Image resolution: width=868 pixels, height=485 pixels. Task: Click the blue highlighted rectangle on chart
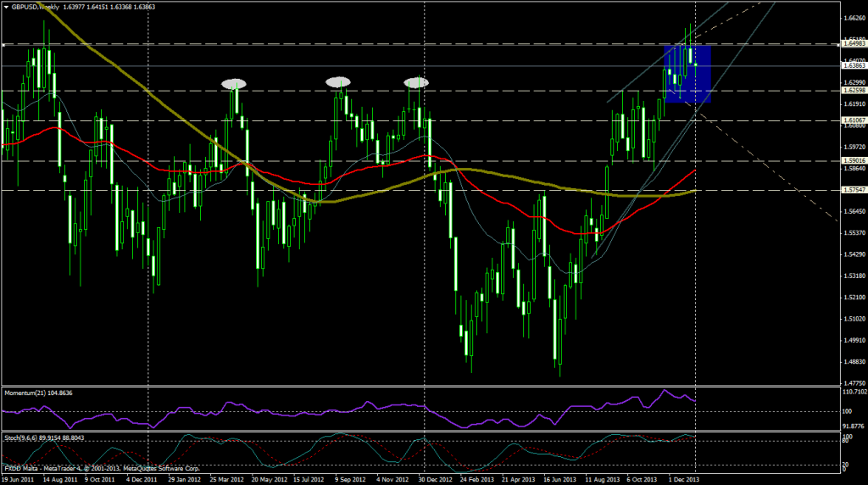(687, 75)
